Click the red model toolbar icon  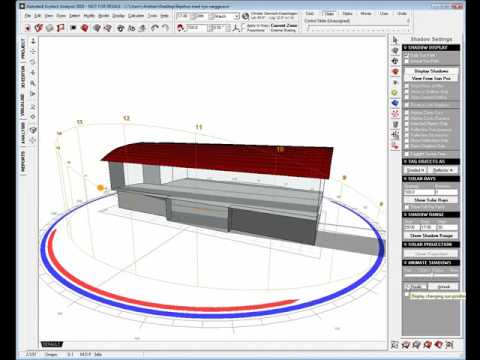(85, 28)
